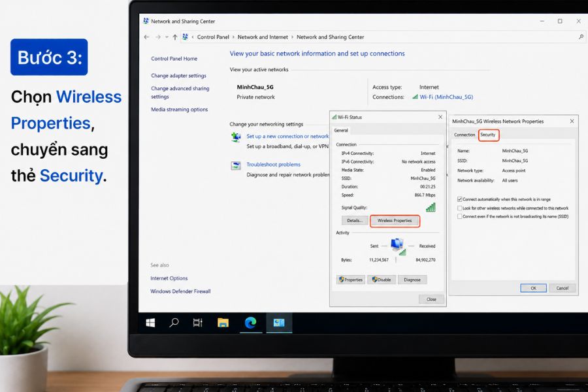This screenshot has height=392, width=588.
Task: Click the address bar search magnifier icon
Action: (581, 37)
